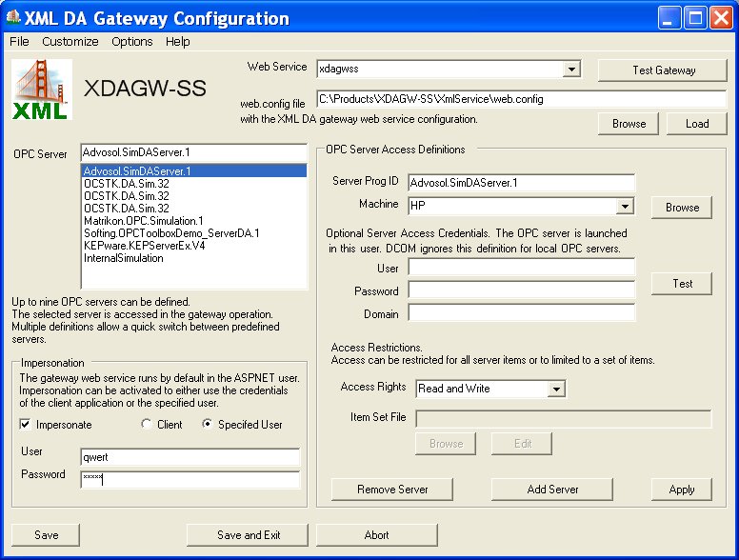The image size is (739, 560).
Task: Open the File menu
Action: pyautogui.click(x=19, y=42)
